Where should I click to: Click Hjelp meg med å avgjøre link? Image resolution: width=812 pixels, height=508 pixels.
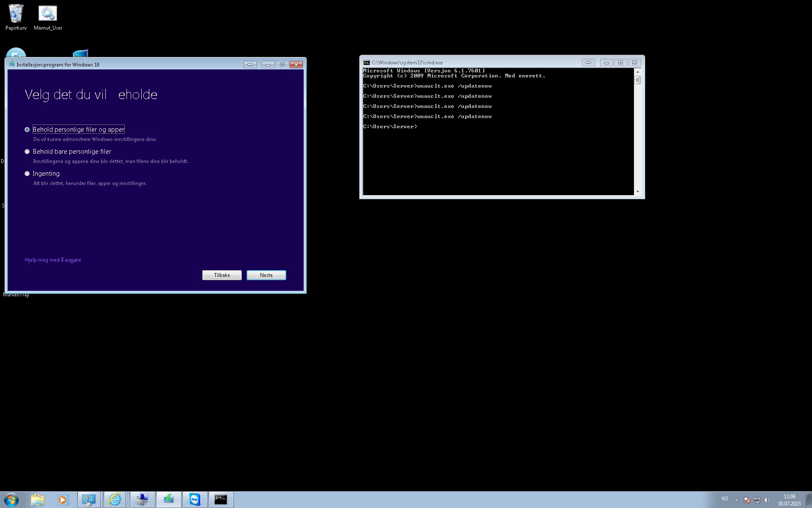(53, 260)
